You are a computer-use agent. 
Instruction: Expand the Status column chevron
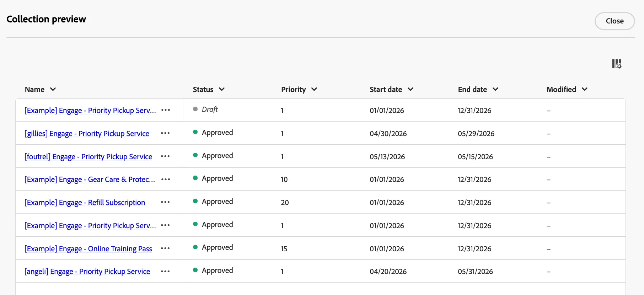point(222,89)
